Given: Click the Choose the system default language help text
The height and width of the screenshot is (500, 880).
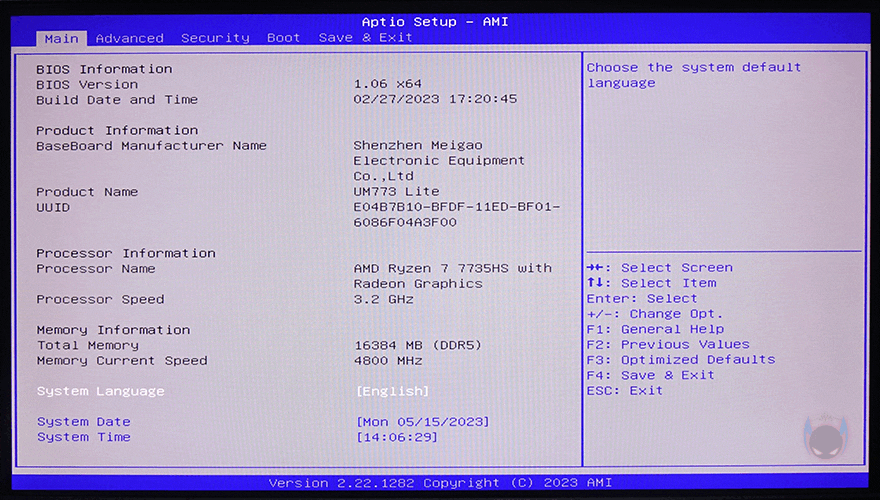Looking at the screenshot, I should pyautogui.click(x=694, y=75).
